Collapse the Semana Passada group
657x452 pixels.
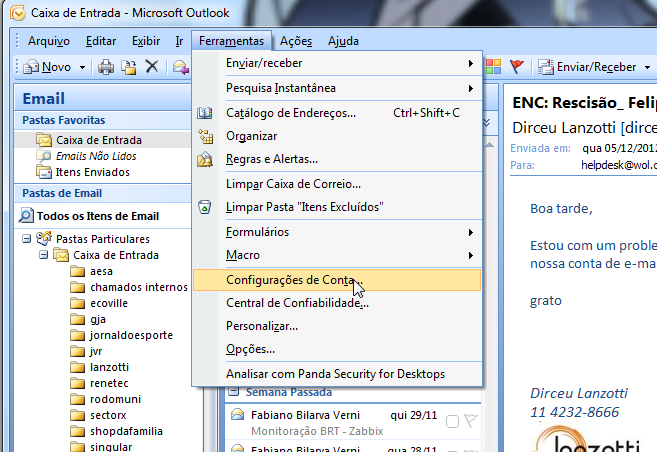click(234, 392)
